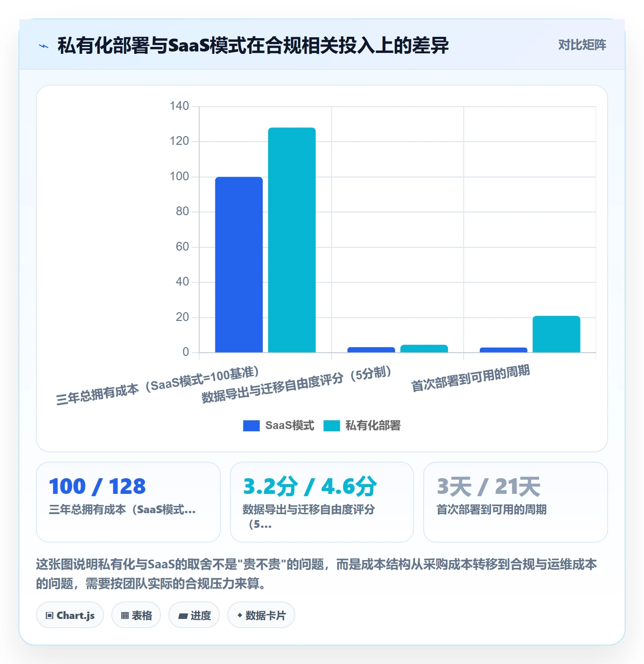Click the y-axis value 140
Image resolution: width=644 pixels, height=664 pixels.
(x=179, y=106)
